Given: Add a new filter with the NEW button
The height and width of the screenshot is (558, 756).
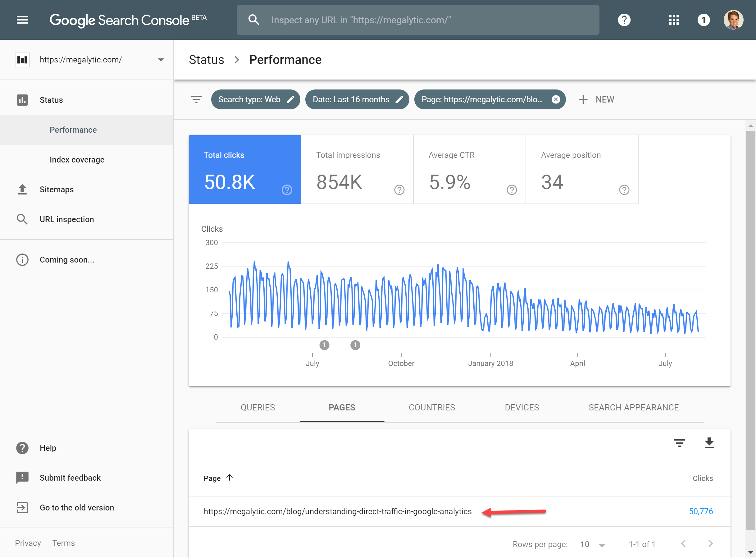Looking at the screenshot, I should tap(596, 99).
